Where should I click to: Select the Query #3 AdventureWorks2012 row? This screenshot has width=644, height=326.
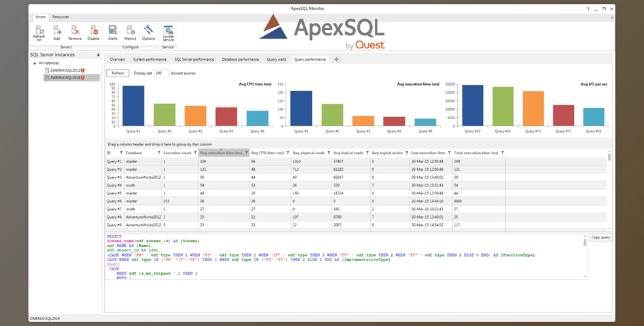356,177
